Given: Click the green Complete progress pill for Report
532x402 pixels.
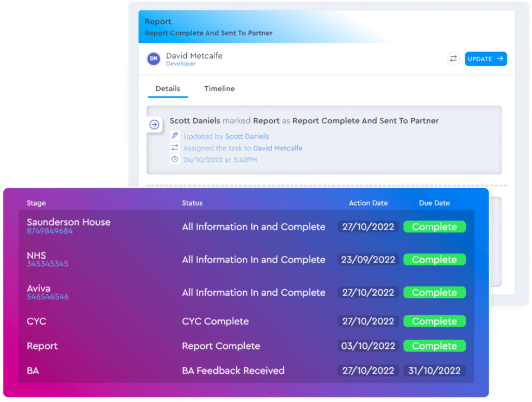Looking at the screenshot, I should click(x=434, y=346).
